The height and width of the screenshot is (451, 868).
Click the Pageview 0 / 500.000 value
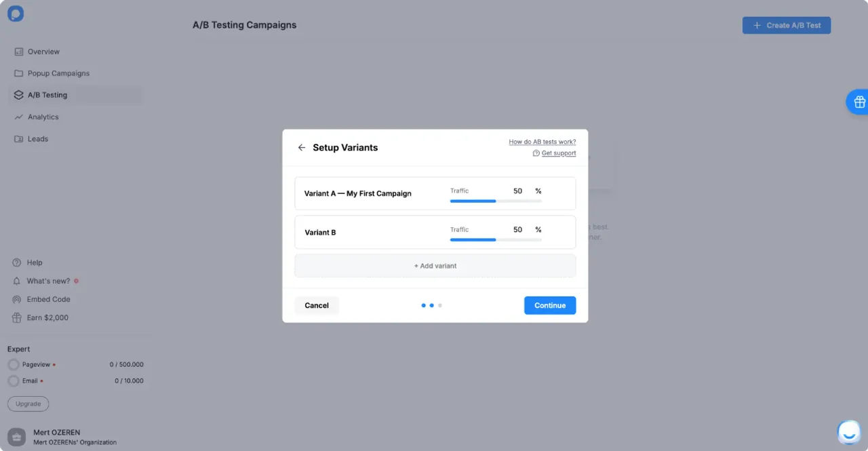[x=127, y=365]
